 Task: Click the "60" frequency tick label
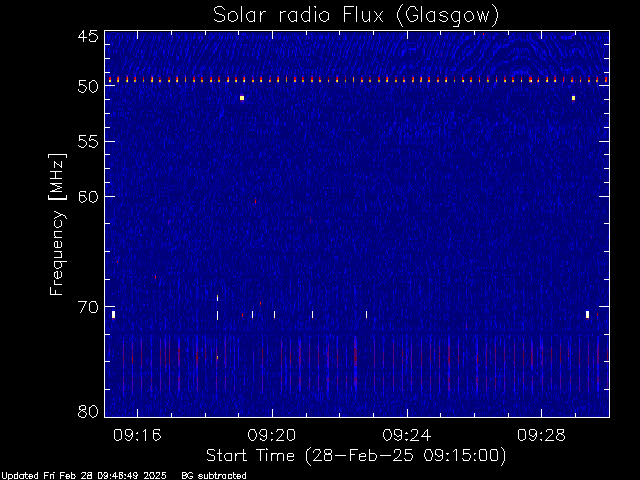(x=88, y=197)
